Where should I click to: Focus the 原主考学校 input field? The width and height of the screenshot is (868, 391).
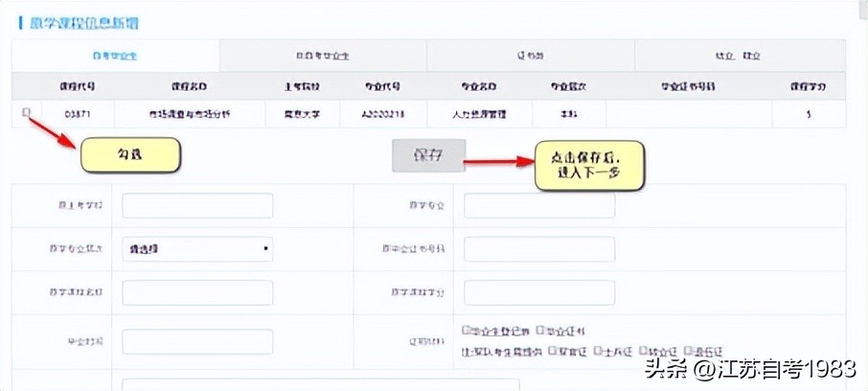pos(197,206)
